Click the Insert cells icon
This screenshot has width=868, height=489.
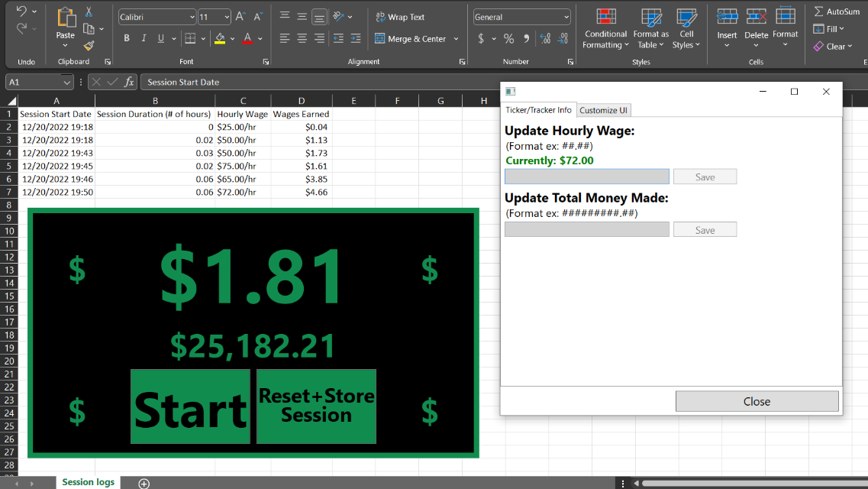coord(727,17)
